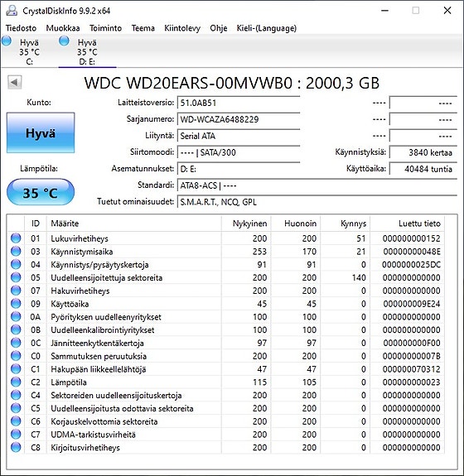Image resolution: width=464 pixels, height=476 pixels.
Task: Click raw value 000000009E24
Action: 412,304
